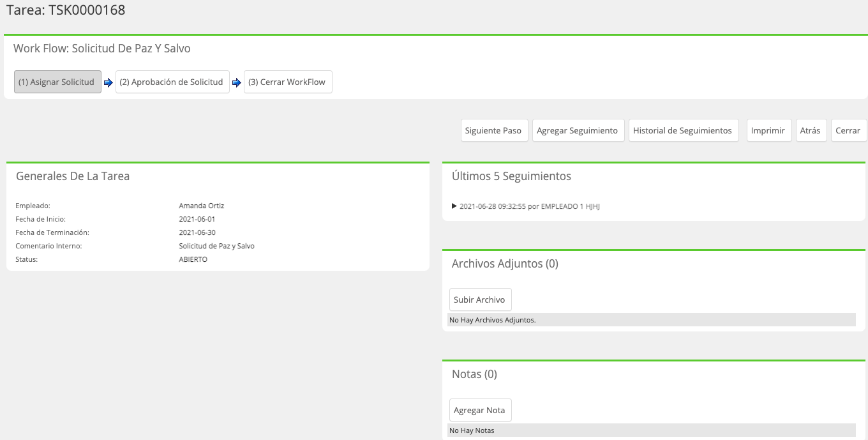
Task: Click the end date 2021-06-30
Action: coord(197,232)
